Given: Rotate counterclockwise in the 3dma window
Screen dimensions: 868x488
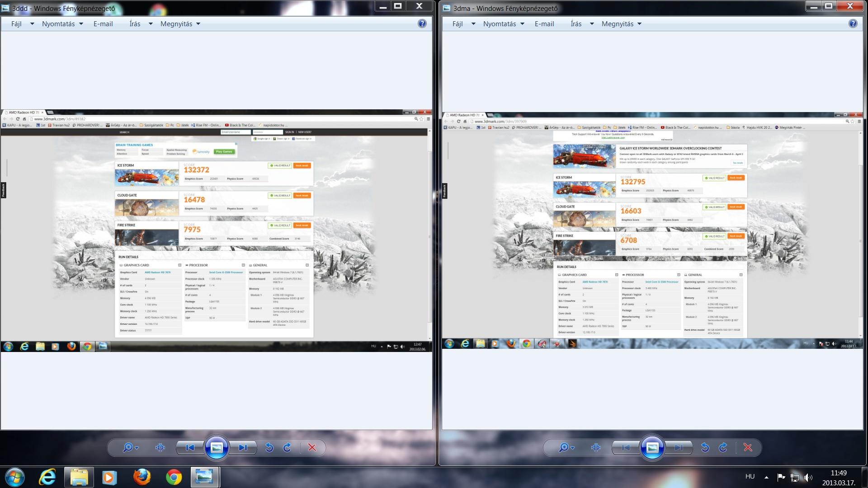Looking at the screenshot, I should pyautogui.click(x=705, y=447).
